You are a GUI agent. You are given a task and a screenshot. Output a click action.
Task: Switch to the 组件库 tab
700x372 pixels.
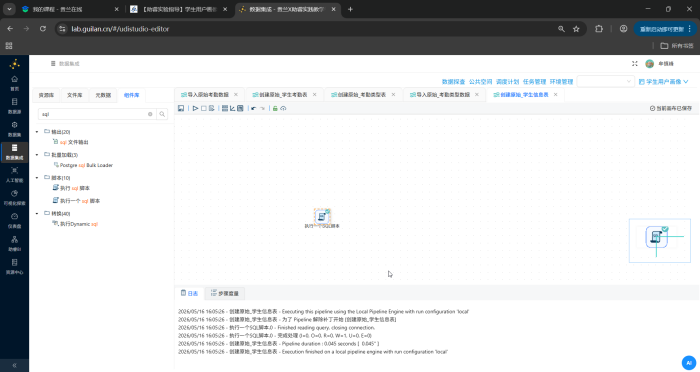(x=131, y=95)
